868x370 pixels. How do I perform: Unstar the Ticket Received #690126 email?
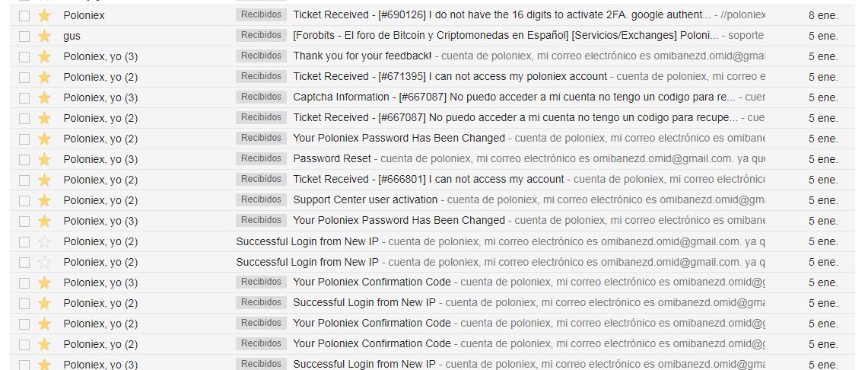pyautogui.click(x=44, y=15)
